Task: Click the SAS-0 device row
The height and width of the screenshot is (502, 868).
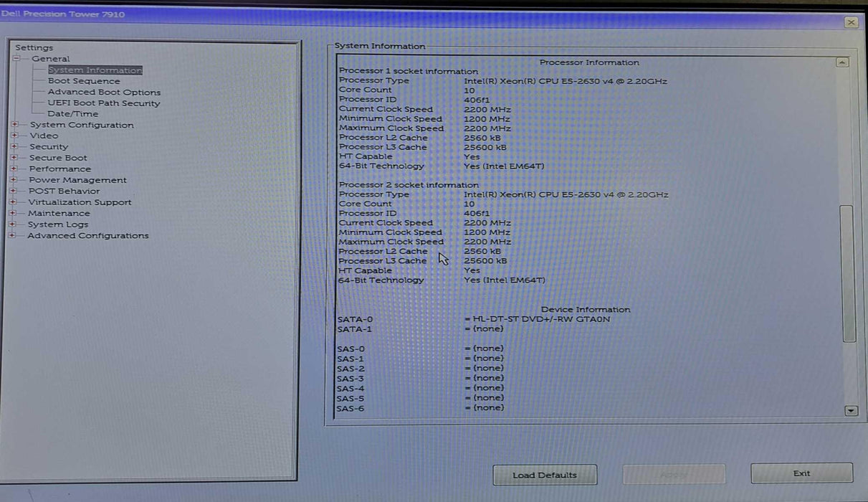Action: [421, 349]
